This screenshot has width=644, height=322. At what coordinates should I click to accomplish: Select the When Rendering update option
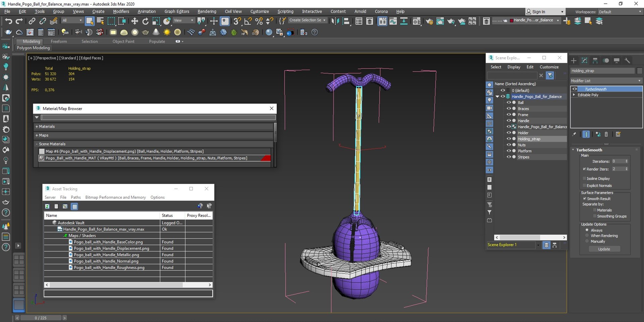click(587, 236)
